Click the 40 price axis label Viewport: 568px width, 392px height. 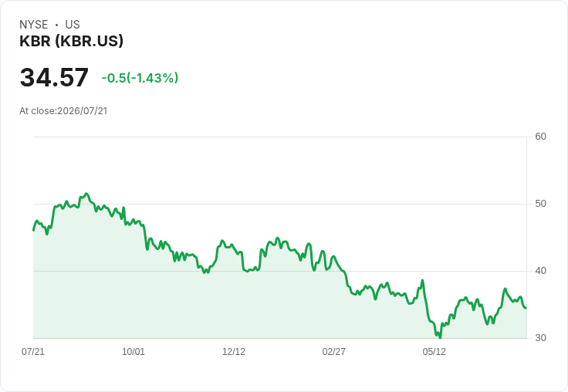pyautogui.click(x=540, y=271)
